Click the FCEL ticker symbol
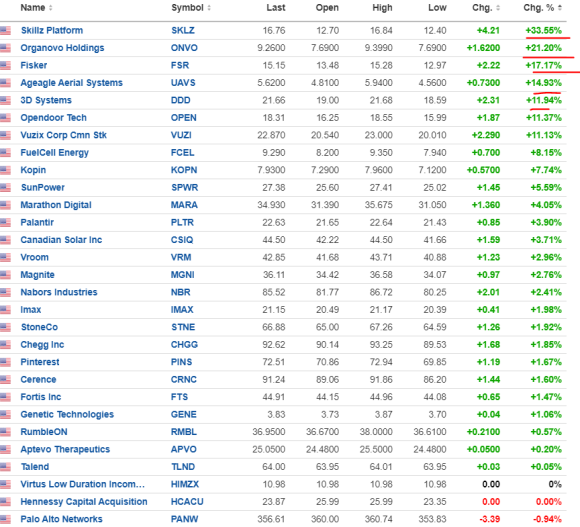This screenshot has height=527, width=580. coord(182,153)
